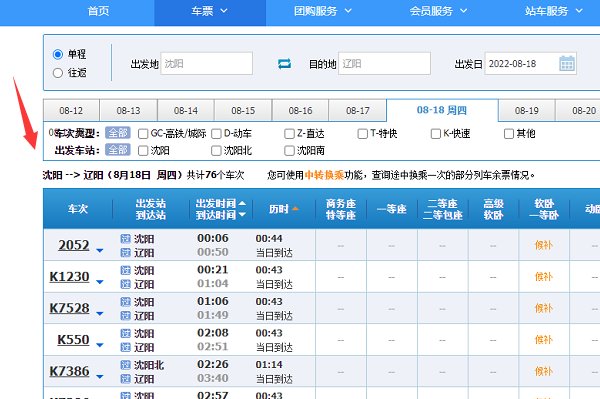This screenshot has height=399, width=600.
Task: Check the 沈阳 departure station box
Action: pos(143,151)
